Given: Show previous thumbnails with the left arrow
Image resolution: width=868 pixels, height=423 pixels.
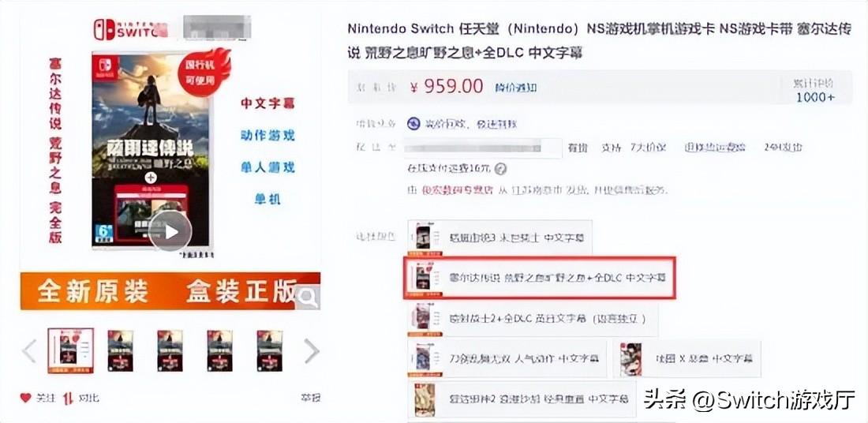Looking at the screenshot, I should click(29, 351).
